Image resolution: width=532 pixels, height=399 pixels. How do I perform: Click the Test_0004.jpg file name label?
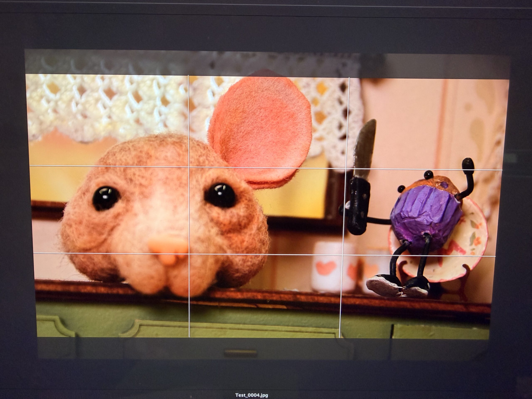(252, 395)
